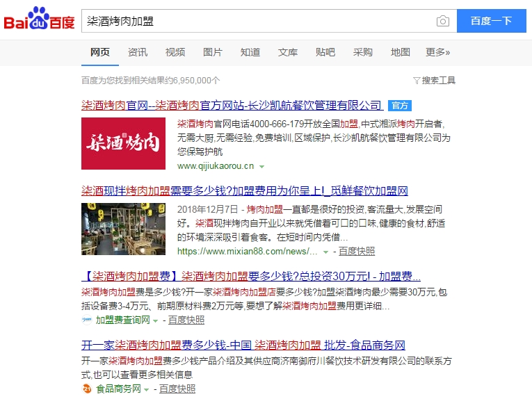Open camera image search icon
This screenshot has height=399, width=532.
pos(442,21)
